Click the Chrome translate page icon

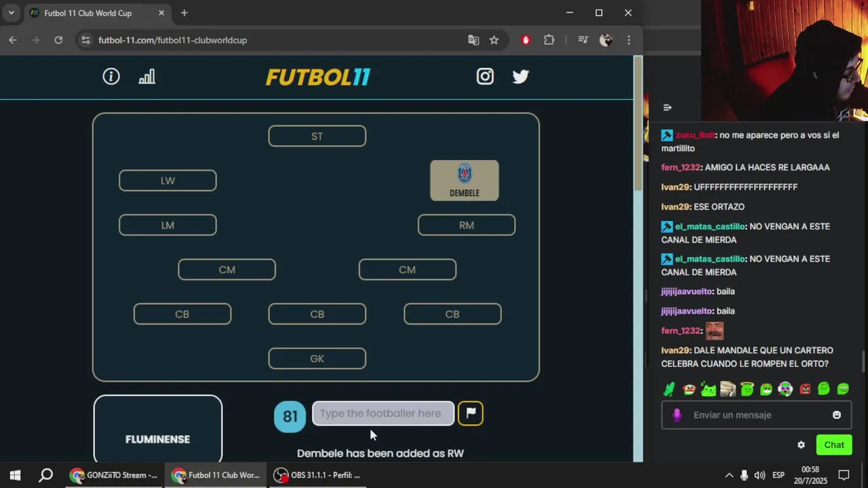pos(473,40)
